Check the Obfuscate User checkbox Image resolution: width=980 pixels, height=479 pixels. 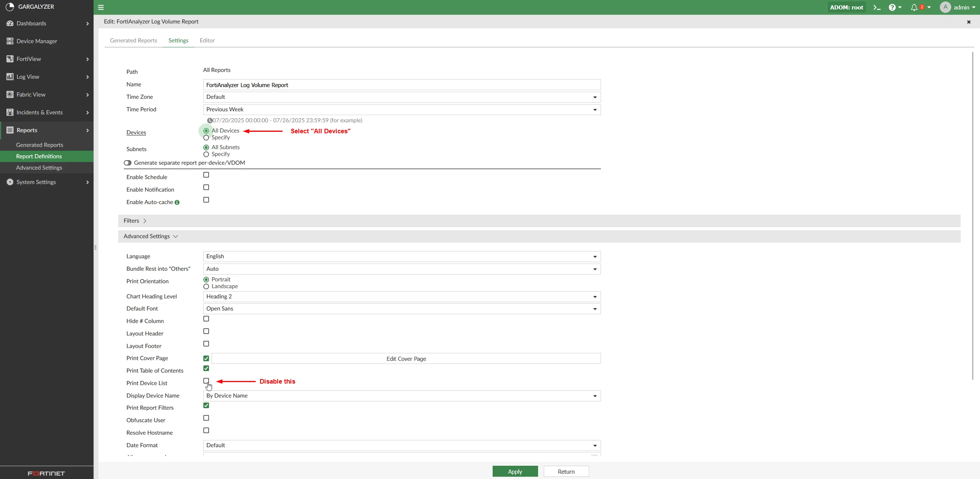(x=206, y=418)
